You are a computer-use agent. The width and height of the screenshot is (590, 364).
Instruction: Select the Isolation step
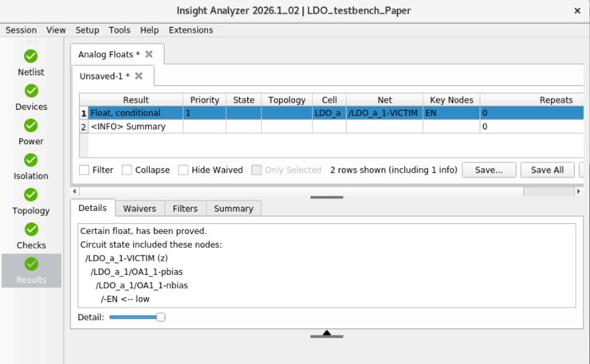(x=31, y=166)
